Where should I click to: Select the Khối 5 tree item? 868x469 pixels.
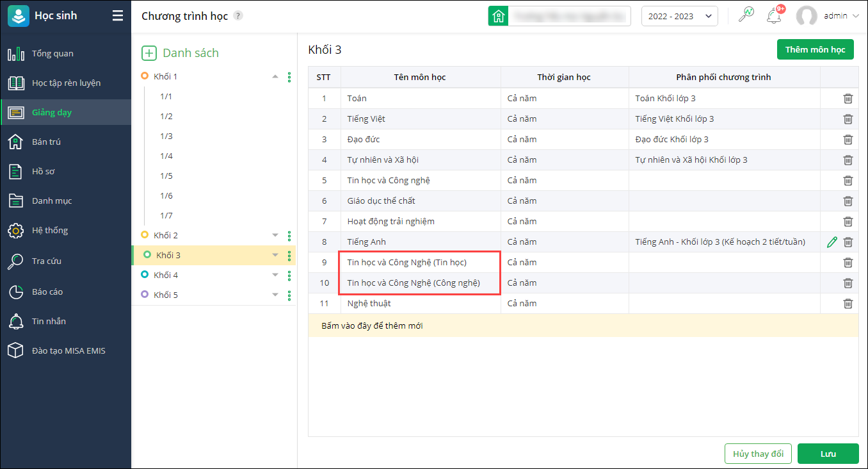click(166, 295)
